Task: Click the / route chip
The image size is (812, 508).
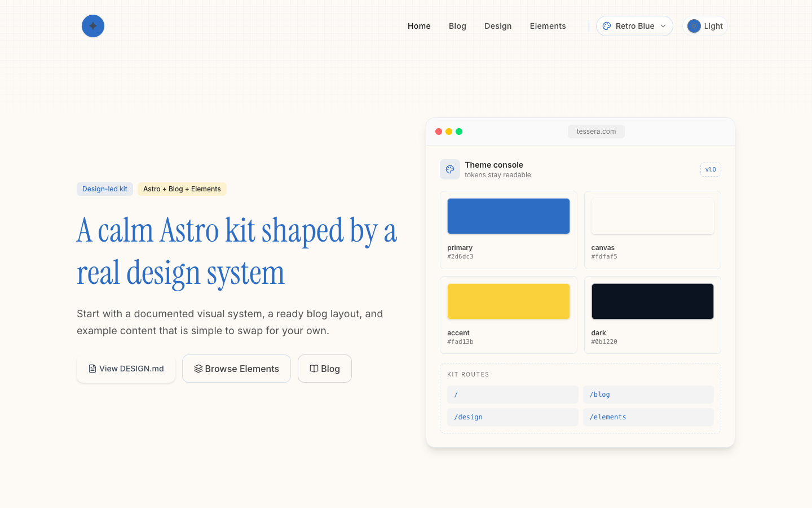Action: tap(513, 395)
